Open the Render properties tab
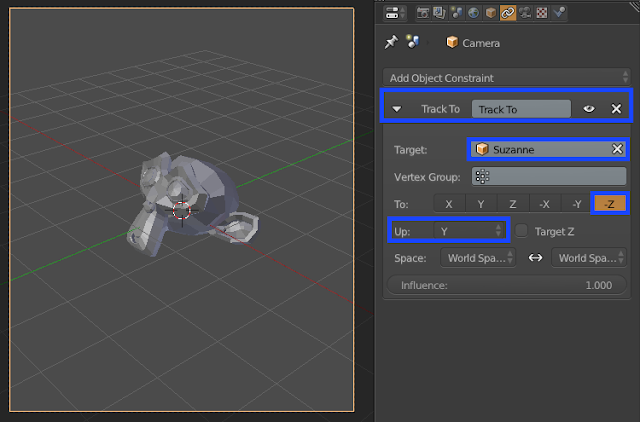 point(422,13)
